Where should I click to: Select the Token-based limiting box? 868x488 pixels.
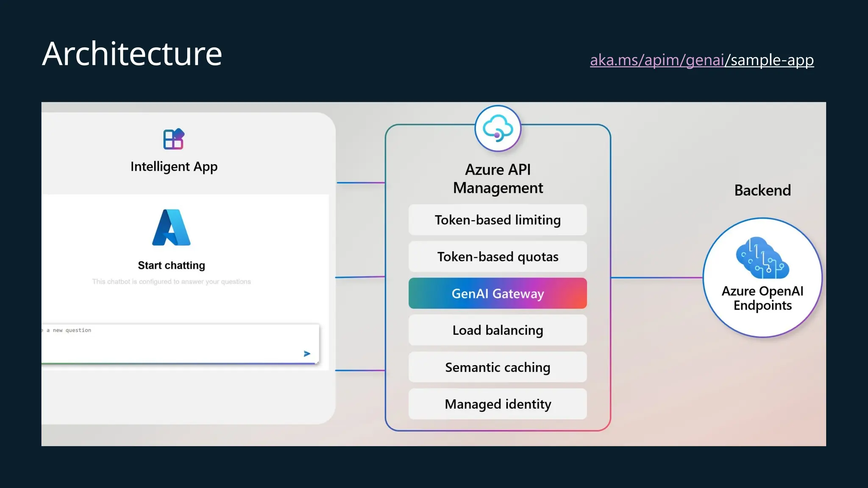498,220
